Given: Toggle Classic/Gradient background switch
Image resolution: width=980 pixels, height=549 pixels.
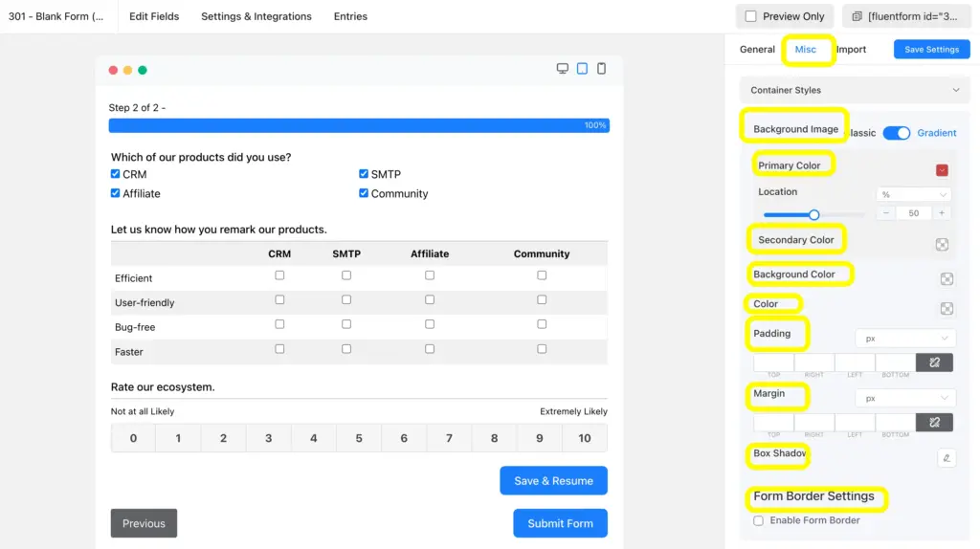Looking at the screenshot, I should tap(896, 133).
